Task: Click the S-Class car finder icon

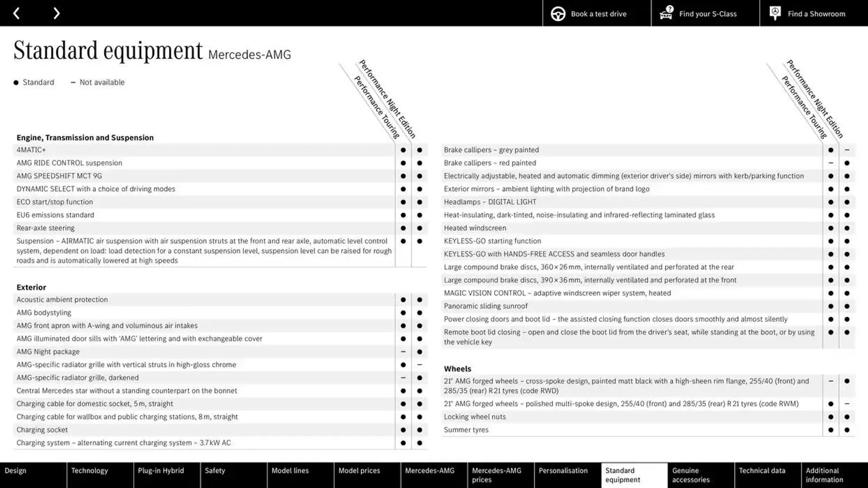Action: 666,13
